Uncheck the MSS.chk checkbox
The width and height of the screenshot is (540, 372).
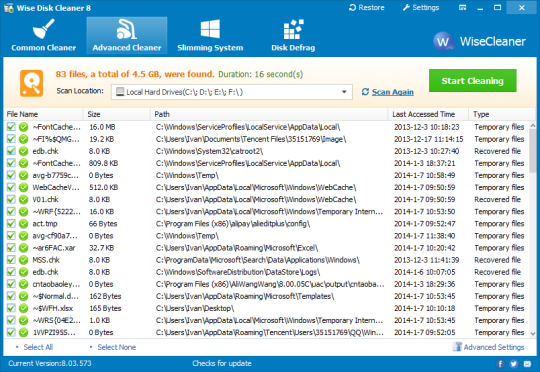click(x=11, y=260)
